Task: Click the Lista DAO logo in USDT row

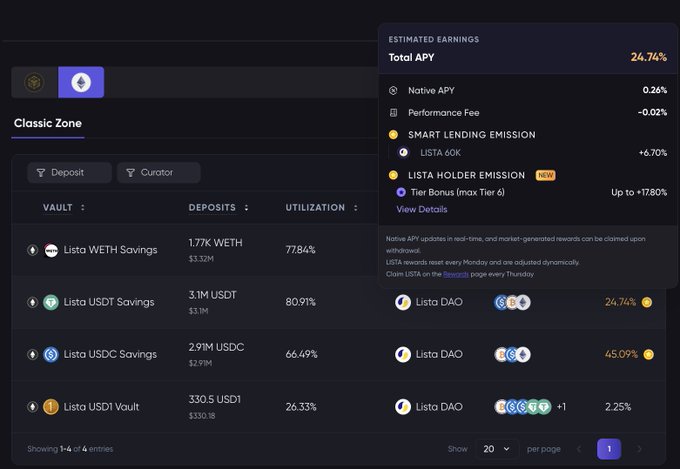Action: 403,302
